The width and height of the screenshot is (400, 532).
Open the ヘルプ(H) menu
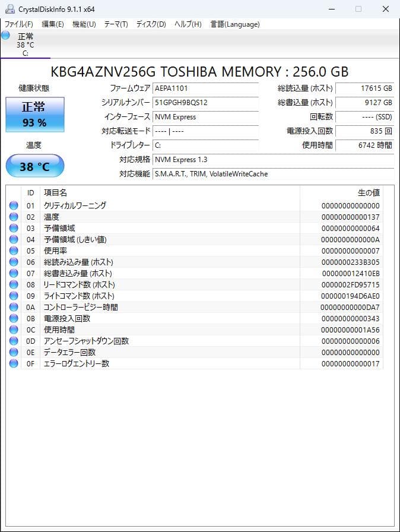tap(188, 24)
